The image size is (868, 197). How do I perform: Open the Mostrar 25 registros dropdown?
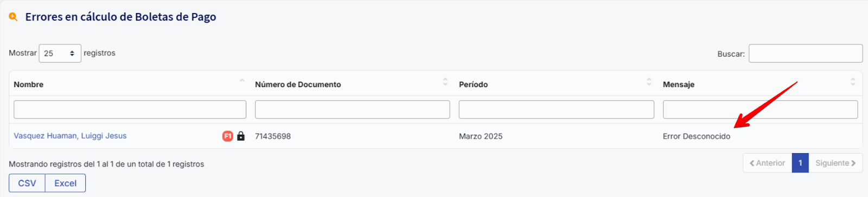[x=60, y=53]
